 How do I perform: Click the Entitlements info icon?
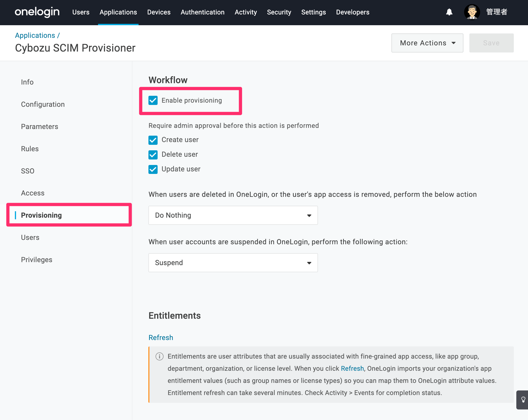coord(159,356)
